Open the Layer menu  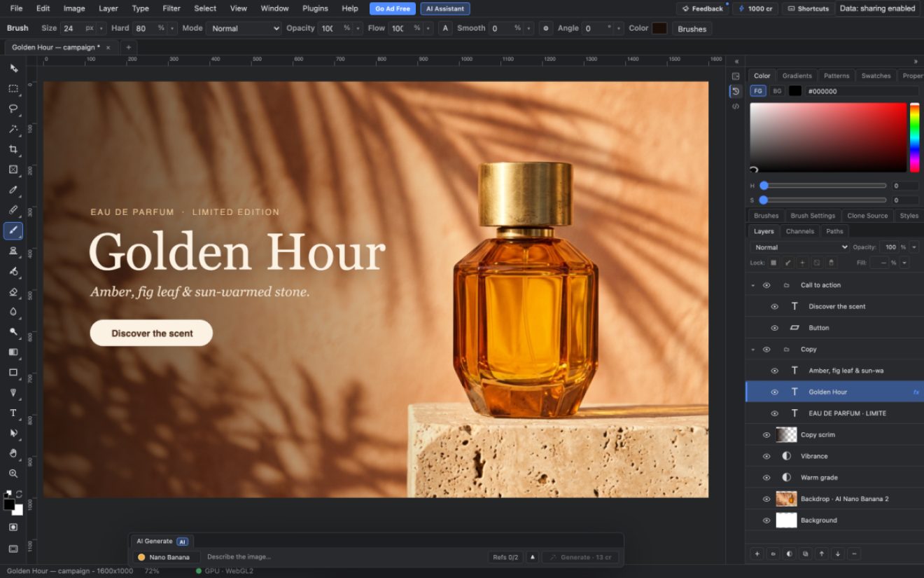pyautogui.click(x=108, y=8)
